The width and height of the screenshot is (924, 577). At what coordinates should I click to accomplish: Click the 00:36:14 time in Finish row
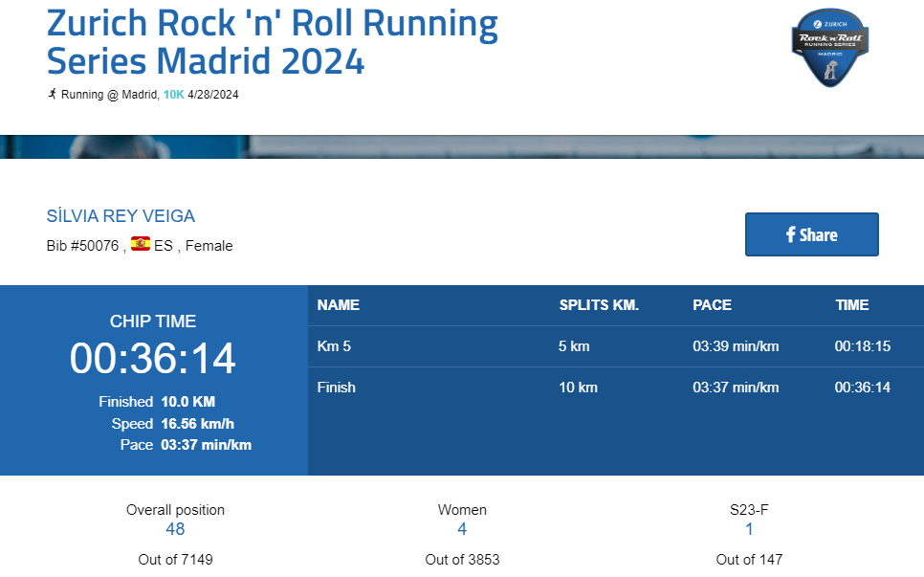tap(862, 388)
